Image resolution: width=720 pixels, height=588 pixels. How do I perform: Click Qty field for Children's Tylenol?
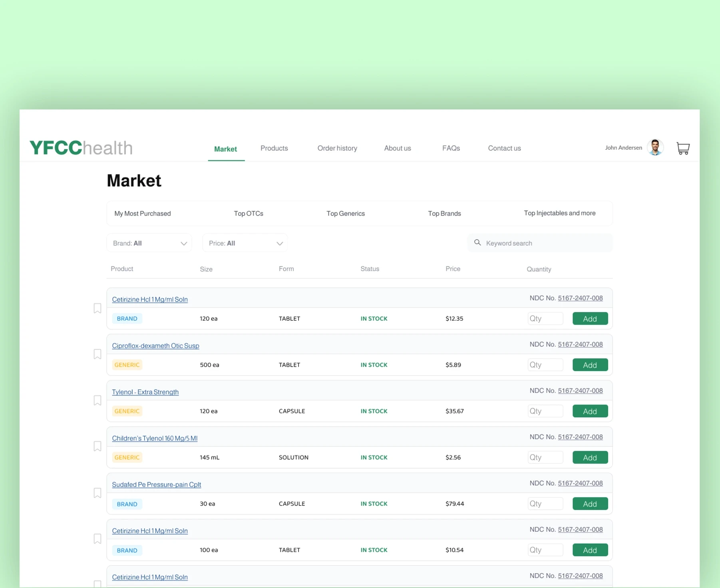point(545,457)
